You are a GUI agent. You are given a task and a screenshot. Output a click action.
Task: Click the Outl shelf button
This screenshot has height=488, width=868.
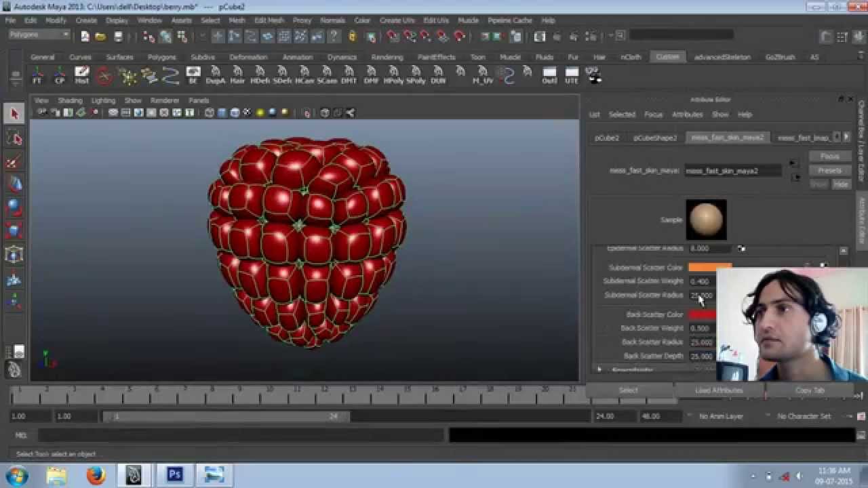click(549, 75)
